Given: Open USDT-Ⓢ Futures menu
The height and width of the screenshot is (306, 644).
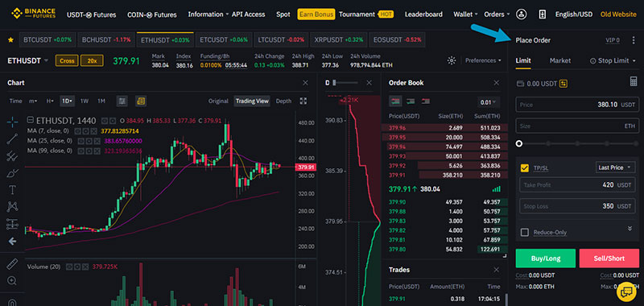Looking at the screenshot, I should click(x=92, y=14).
